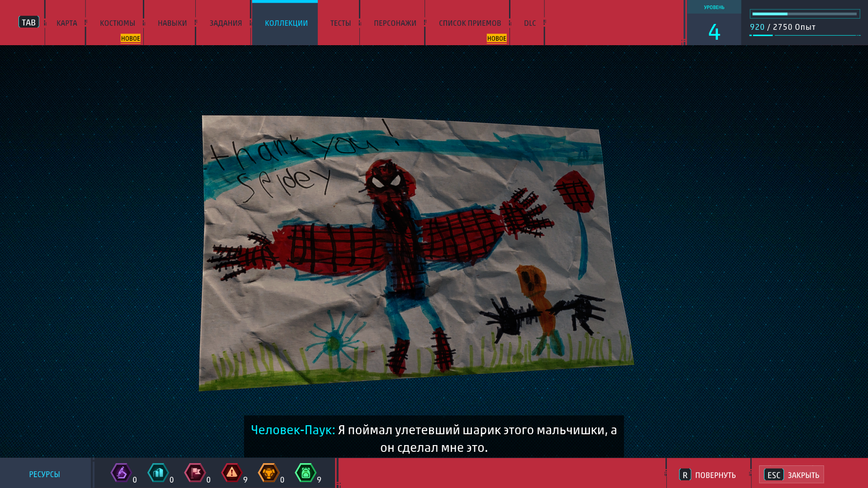Select the КОЛЛЕКЦИИ tab
The image size is (868, 488).
tap(286, 23)
